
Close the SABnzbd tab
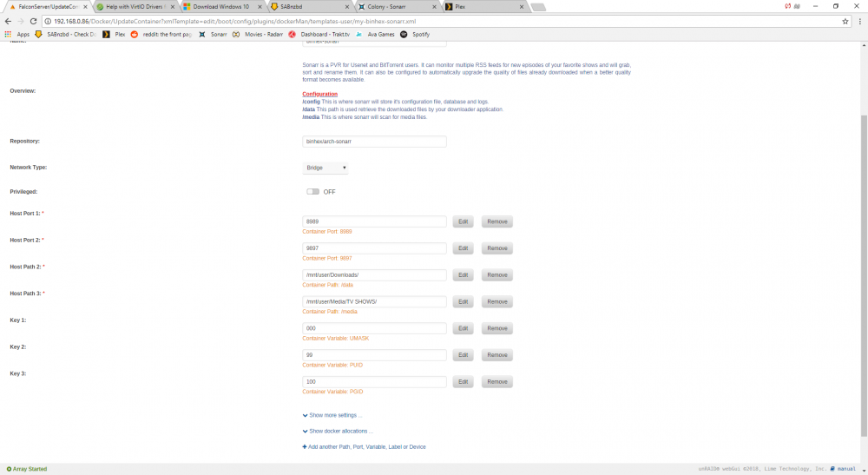click(347, 7)
